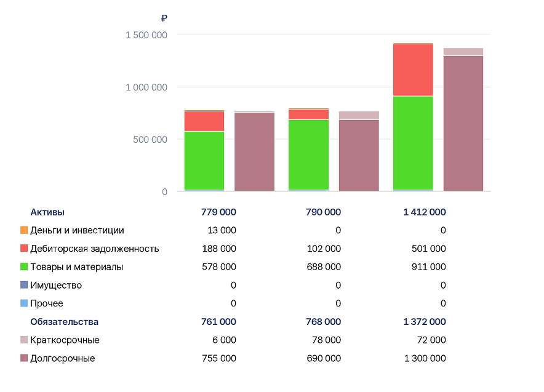Image resolution: width=544 pixels, height=392 pixels.
Task: Click the assets total 779 000
Action: 218,212
